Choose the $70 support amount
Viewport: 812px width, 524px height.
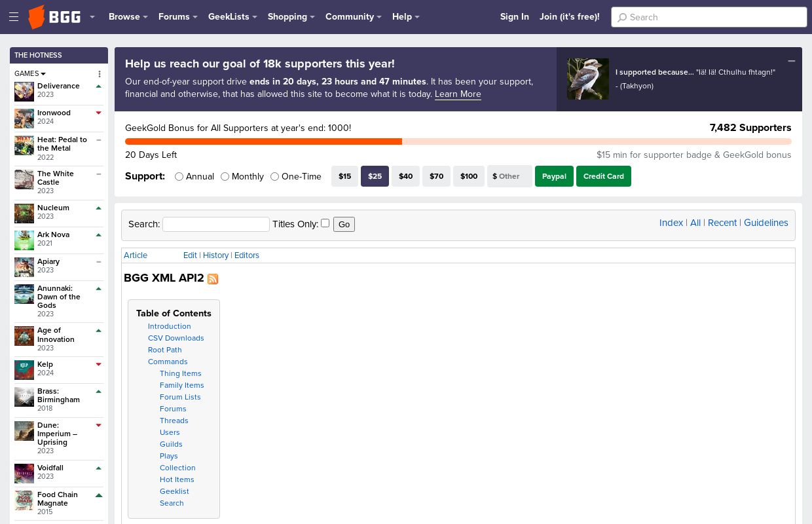coord(437,176)
